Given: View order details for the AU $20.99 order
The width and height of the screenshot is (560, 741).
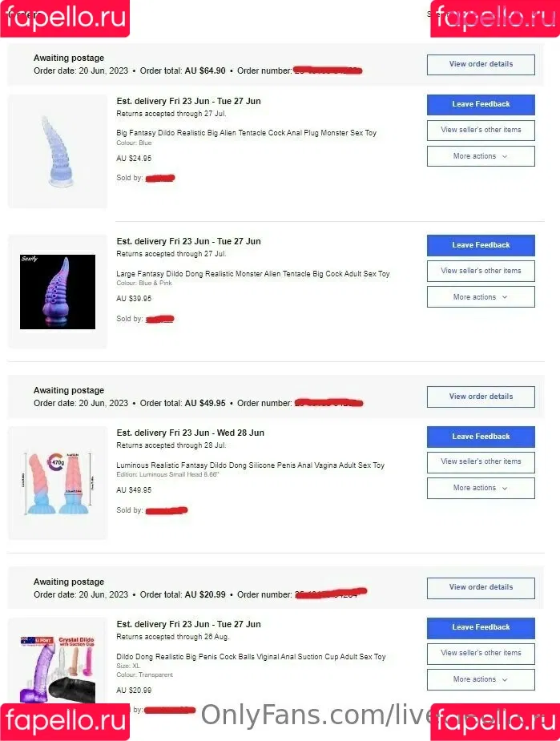Looking at the screenshot, I should 481,587.
